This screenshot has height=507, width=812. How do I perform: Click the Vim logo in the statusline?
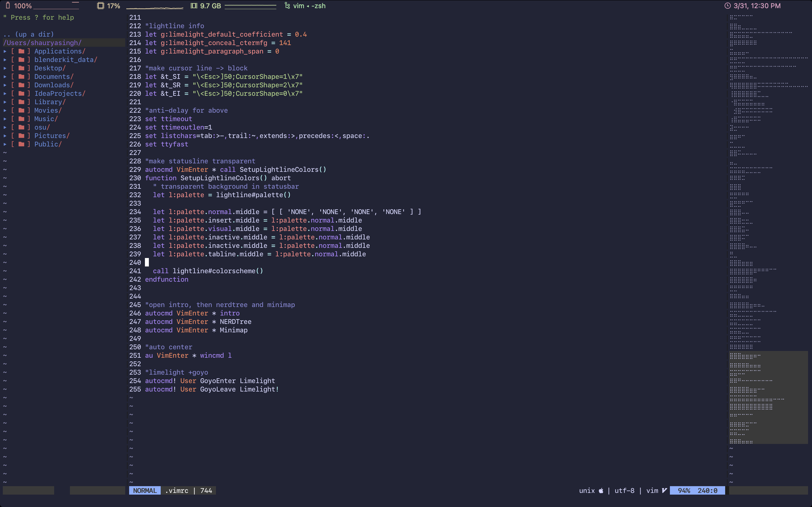click(x=665, y=490)
